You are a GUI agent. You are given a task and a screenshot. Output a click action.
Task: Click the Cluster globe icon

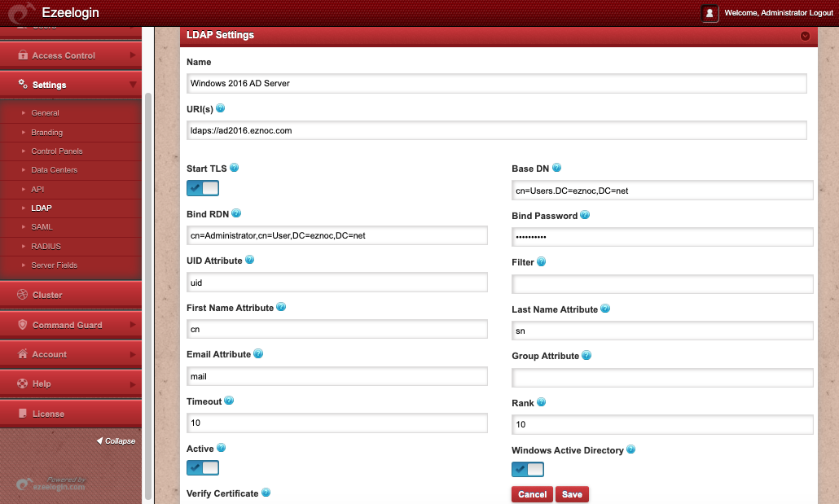[x=23, y=294]
